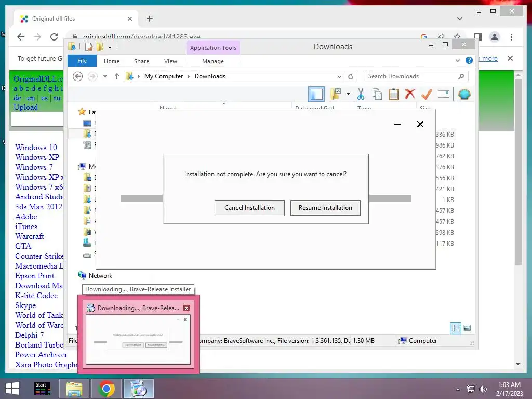The height and width of the screenshot is (399, 532).
Task: Open the Home ribbon tab
Action: pyautogui.click(x=112, y=61)
